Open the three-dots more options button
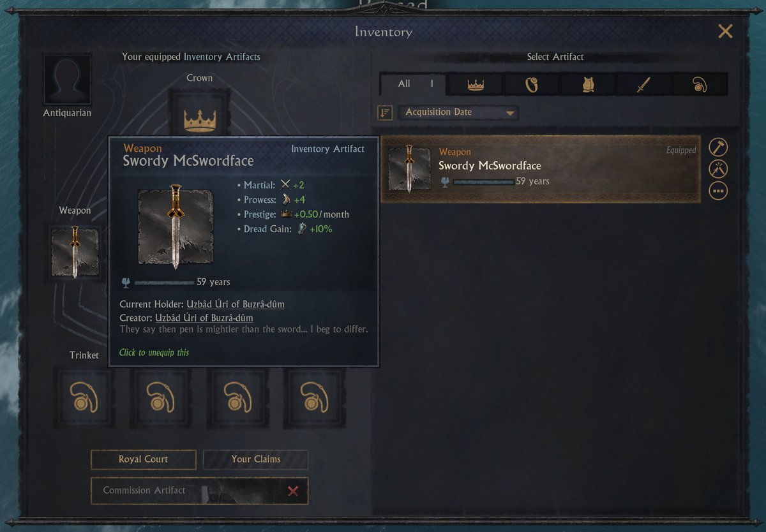766x532 pixels. click(x=718, y=191)
